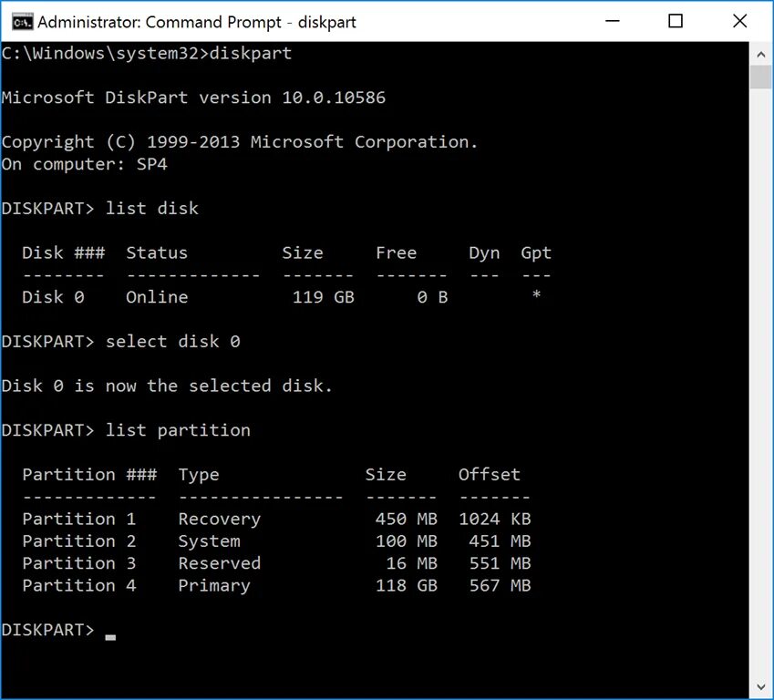Click 'Disk 0 is now the selected disk.'

click(167, 386)
